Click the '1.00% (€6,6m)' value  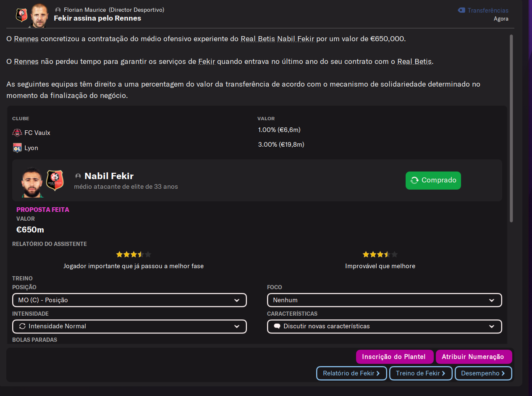tap(279, 130)
